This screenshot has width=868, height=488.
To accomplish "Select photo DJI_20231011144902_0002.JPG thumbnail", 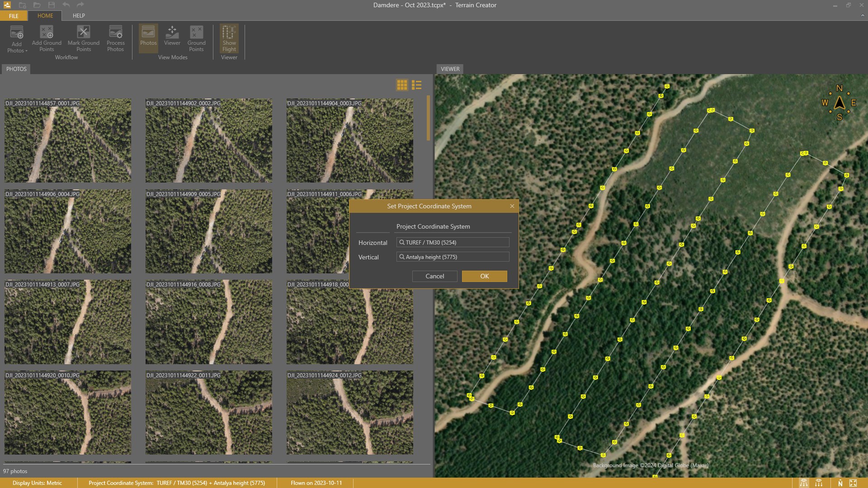I will pos(208,141).
